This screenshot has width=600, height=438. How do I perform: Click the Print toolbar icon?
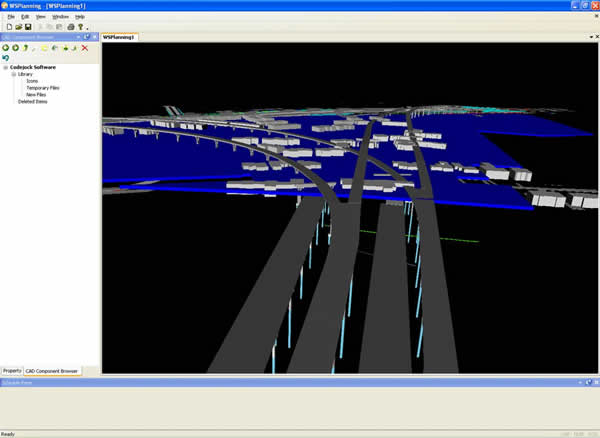[70, 27]
